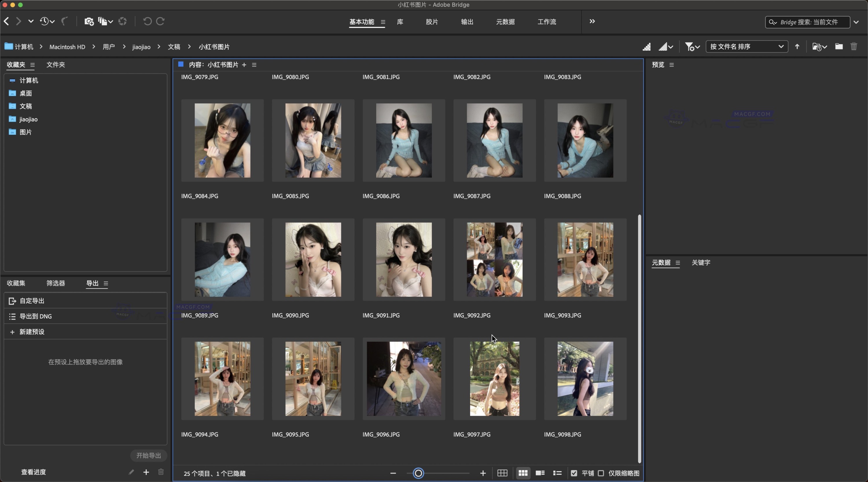This screenshot has width=868, height=482.
Task: Enable the 仅限缩略图 checkbox
Action: (601, 473)
